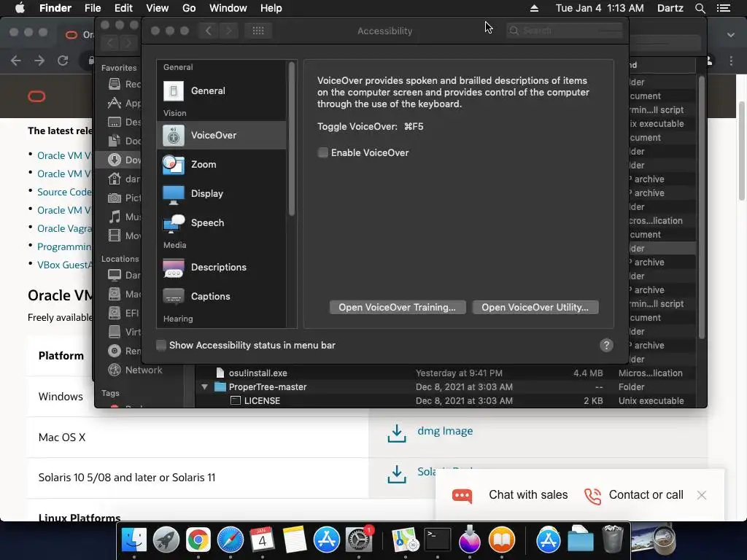747x560 pixels.
Task: Open the Go menu
Action: pyautogui.click(x=189, y=8)
